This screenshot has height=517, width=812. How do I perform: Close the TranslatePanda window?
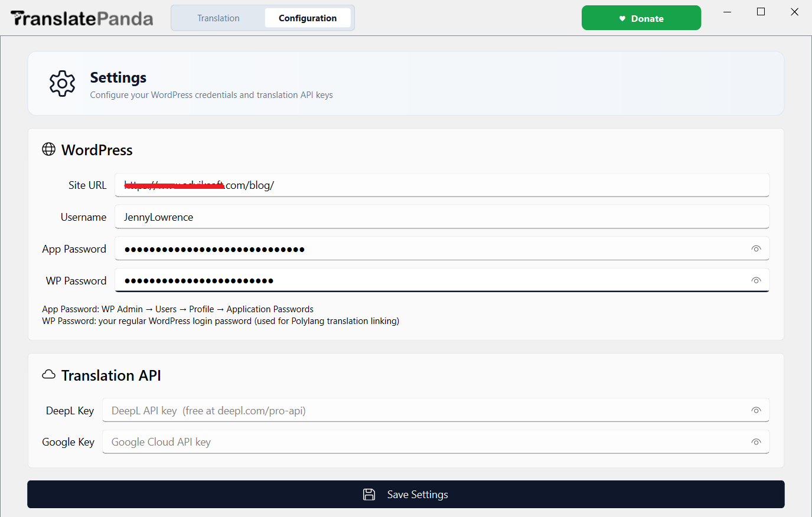[795, 12]
